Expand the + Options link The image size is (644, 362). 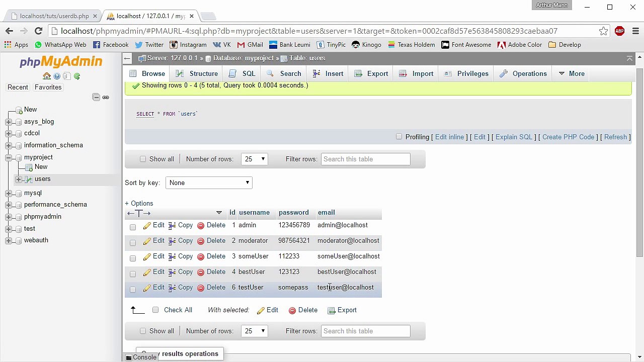139,204
